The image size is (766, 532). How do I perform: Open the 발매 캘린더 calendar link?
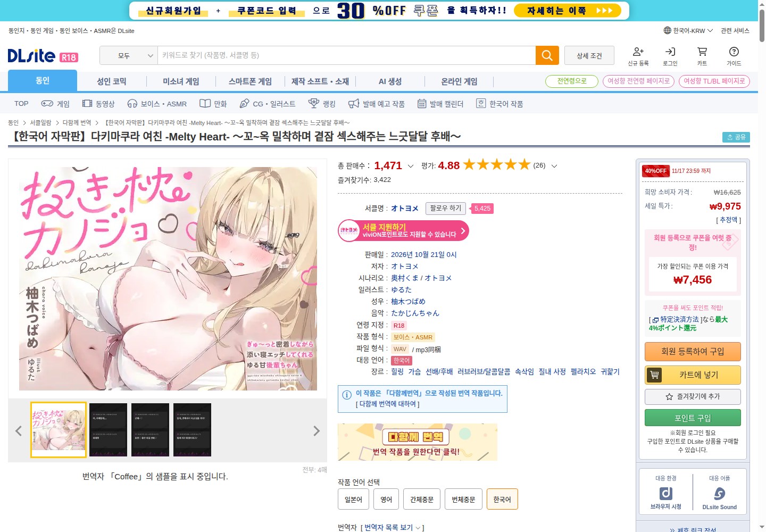click(440, 104)
